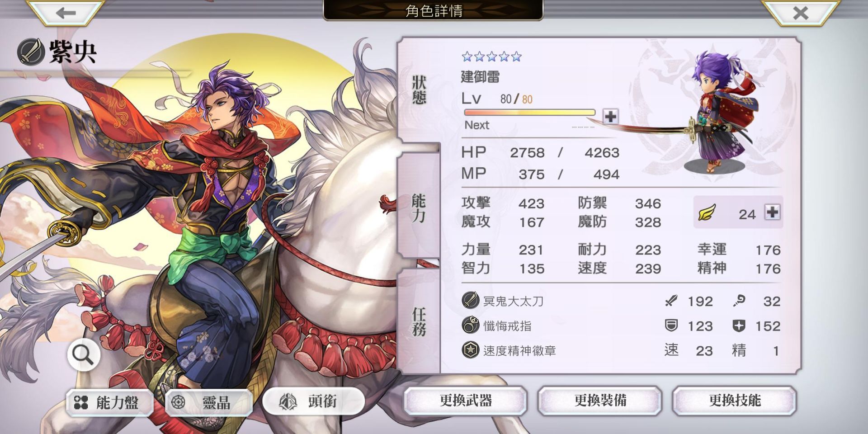Click the level experience progress bar
868x434 pixels.
point(530,113)
